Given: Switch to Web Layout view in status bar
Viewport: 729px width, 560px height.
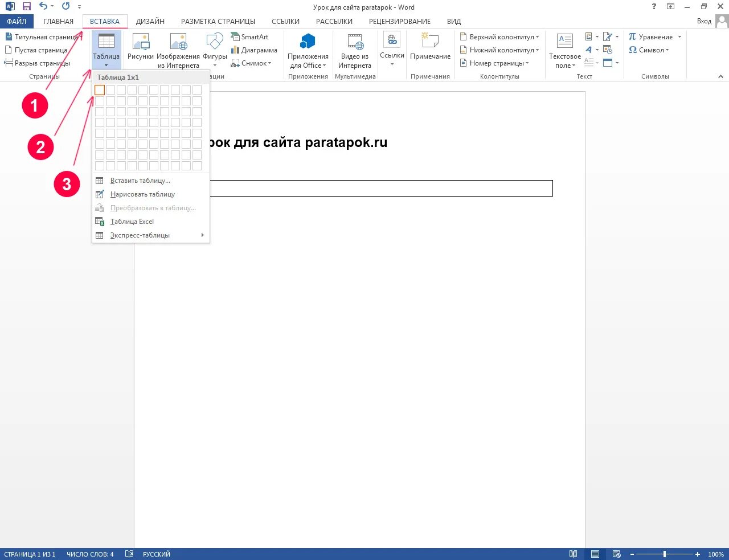Looking at the screenshot, I should pyautogui.click(x=616, y=554).
